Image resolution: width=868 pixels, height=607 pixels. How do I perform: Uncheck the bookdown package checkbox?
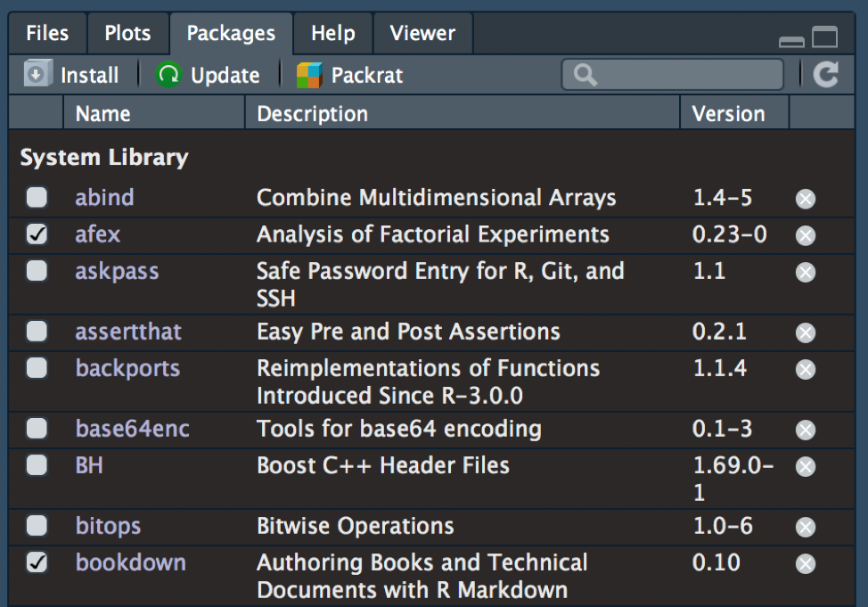37,563
